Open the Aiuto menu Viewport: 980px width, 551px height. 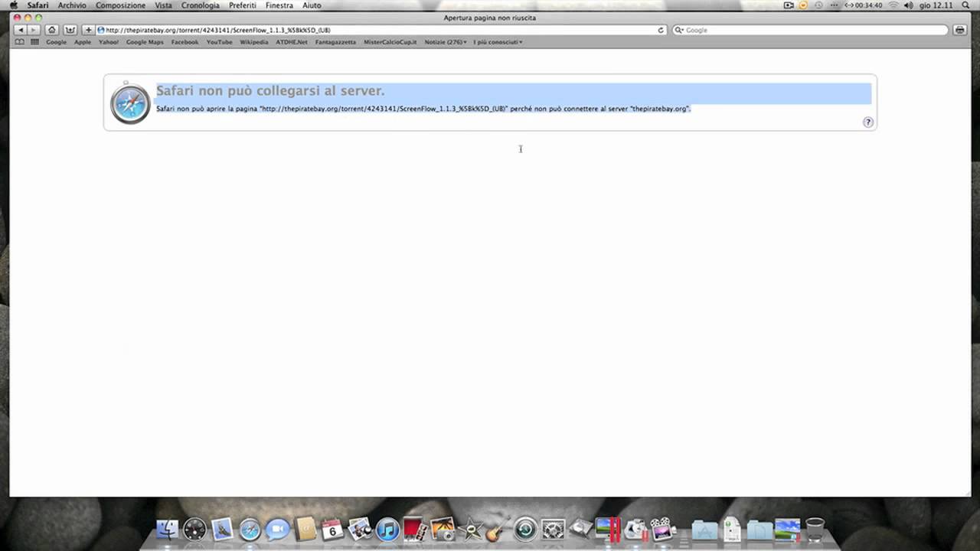click(312, 5)
